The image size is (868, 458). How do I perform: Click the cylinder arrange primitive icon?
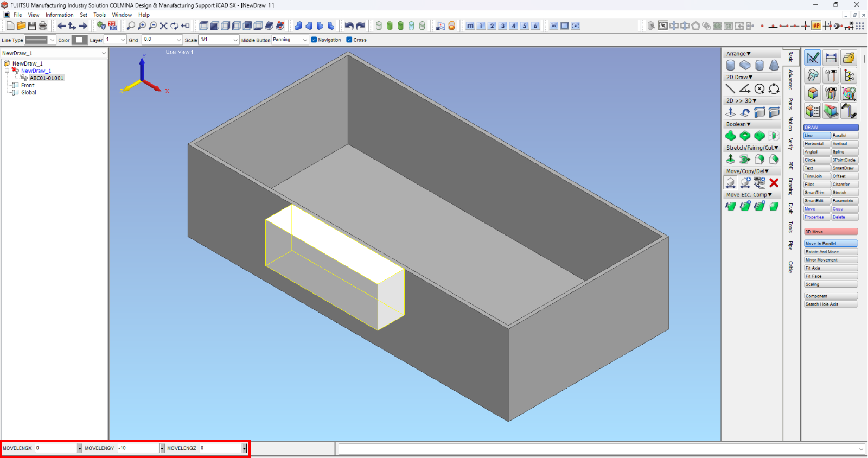tap(731, 66)
